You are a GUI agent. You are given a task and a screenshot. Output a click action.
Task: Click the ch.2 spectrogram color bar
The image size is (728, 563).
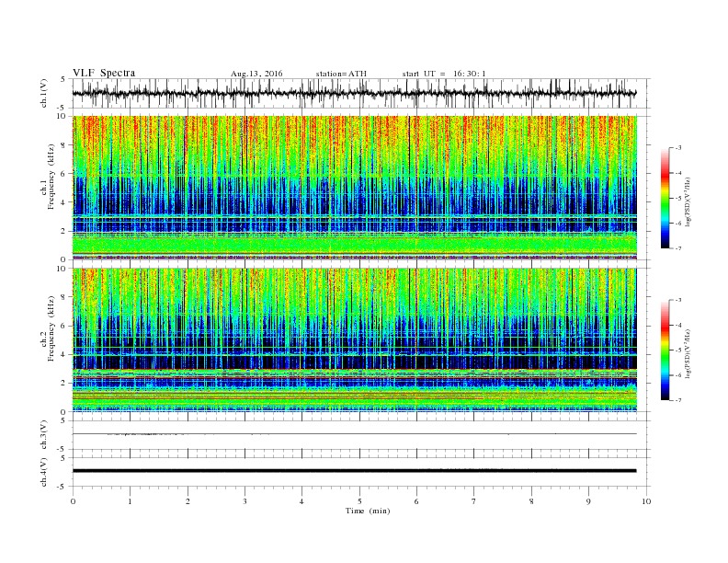point(665,350)
